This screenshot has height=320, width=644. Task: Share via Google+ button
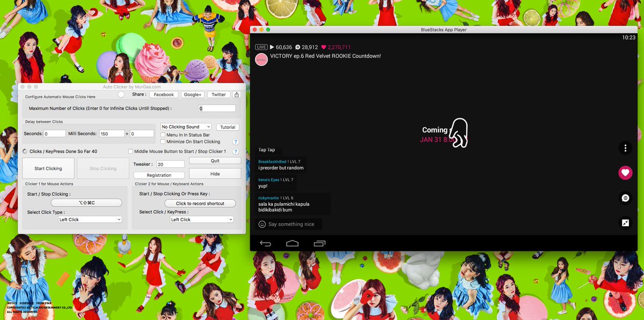192,94
